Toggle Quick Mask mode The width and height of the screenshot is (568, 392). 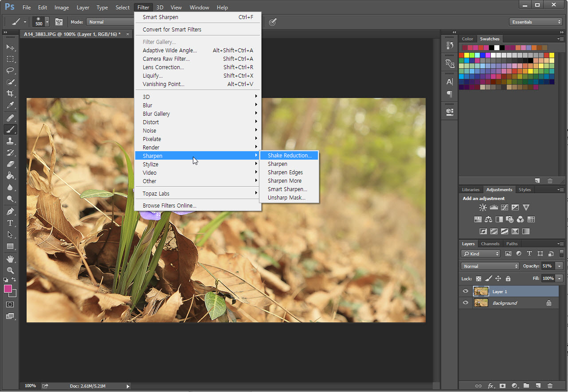tap(10, 305)
